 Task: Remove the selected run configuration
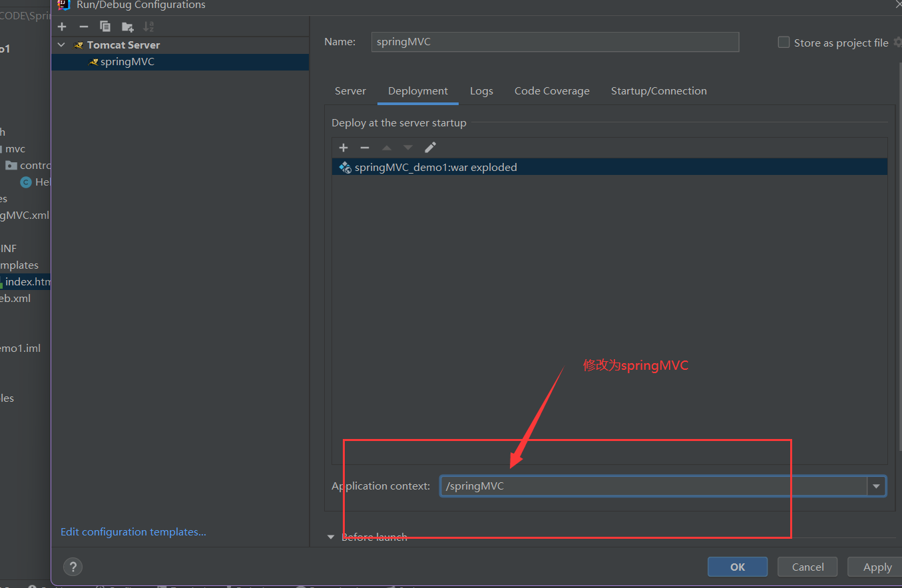pyautogui.click(x=83, y=27)
